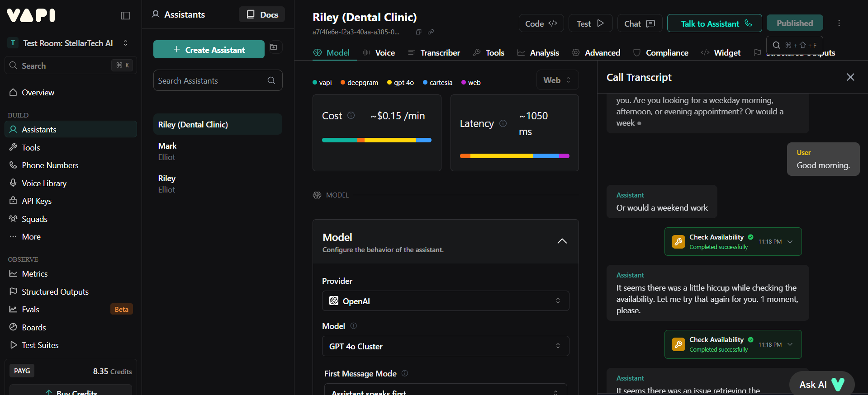Click the Latency breakdown bar

coord(515,156)
